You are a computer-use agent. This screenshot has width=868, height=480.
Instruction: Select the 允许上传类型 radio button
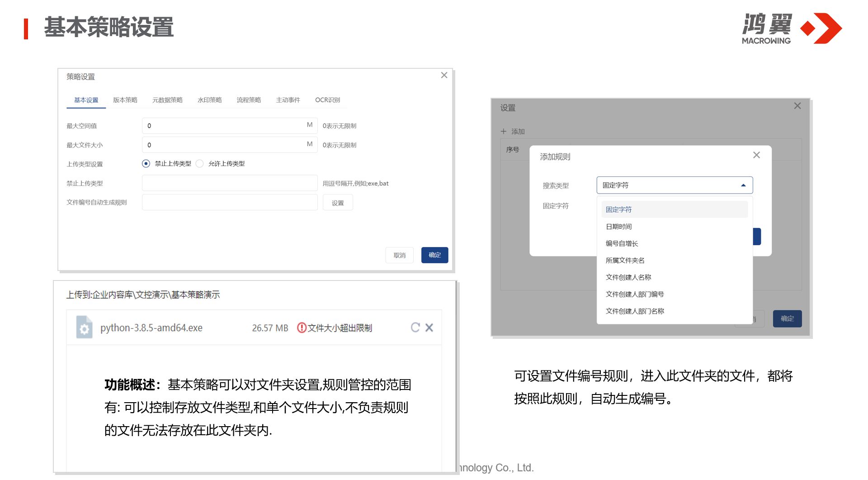coord(200,164)
